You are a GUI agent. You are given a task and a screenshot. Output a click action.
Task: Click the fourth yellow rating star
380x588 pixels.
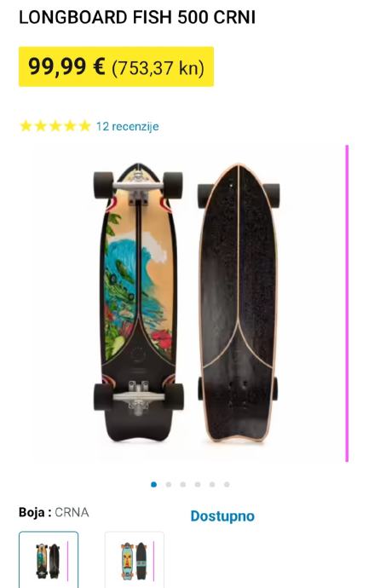pyautogui.click(x=70, y=126)
